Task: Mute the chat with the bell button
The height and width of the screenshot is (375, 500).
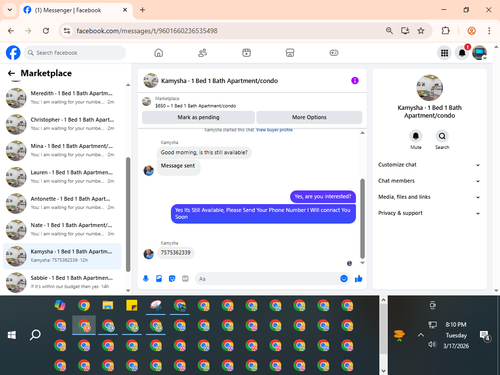Action: click(x=416, y=136)
